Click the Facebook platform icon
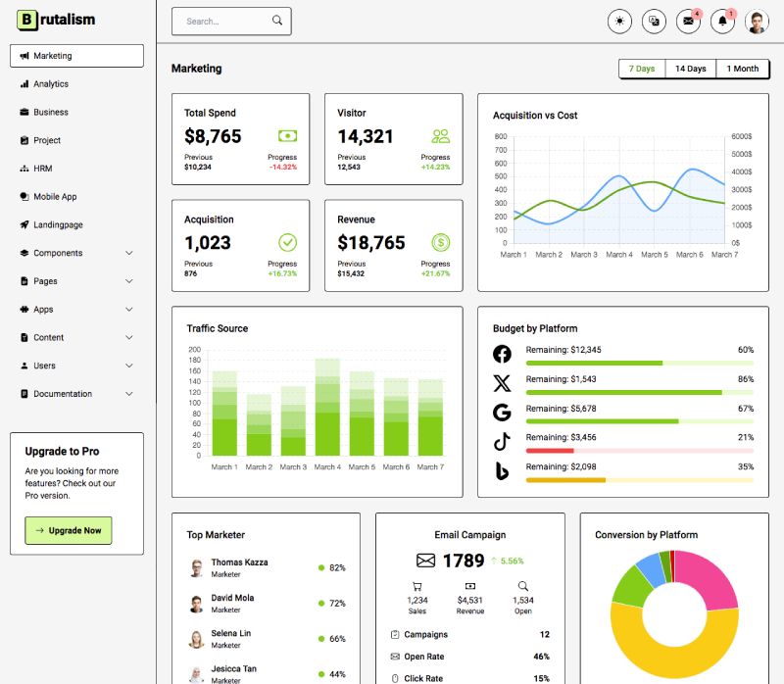The image size is (784, 684). [502, 354]
